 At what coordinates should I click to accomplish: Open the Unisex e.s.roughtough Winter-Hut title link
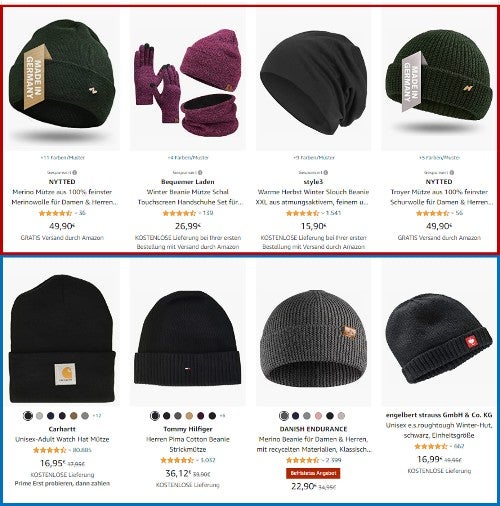(x=439, y=430)
